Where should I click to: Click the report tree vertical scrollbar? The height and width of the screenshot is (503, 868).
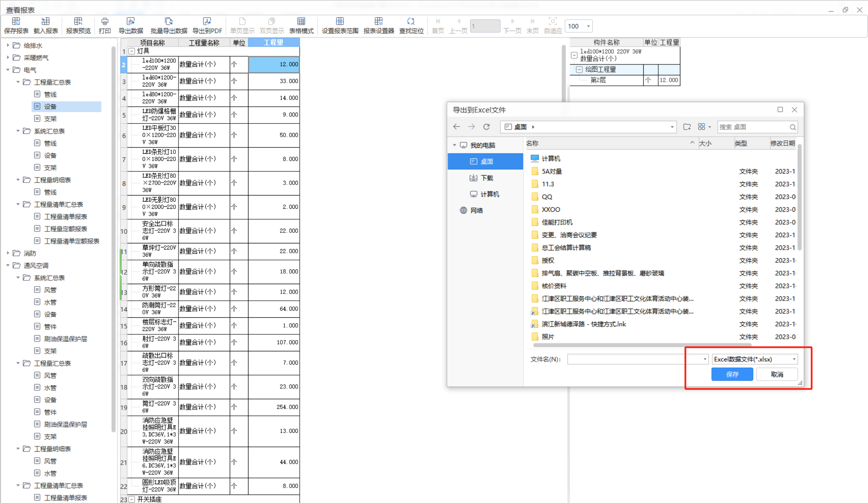[x=113, y=239]
